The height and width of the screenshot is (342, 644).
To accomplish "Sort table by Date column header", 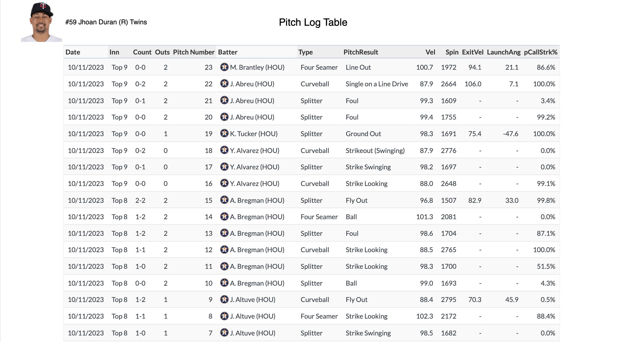I will coord(73,52).
